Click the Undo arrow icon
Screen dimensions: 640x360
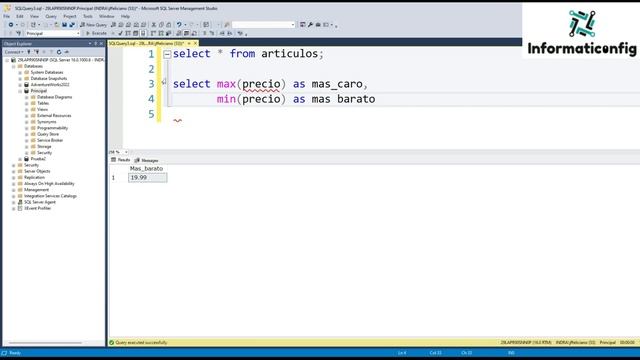point(179,25)
